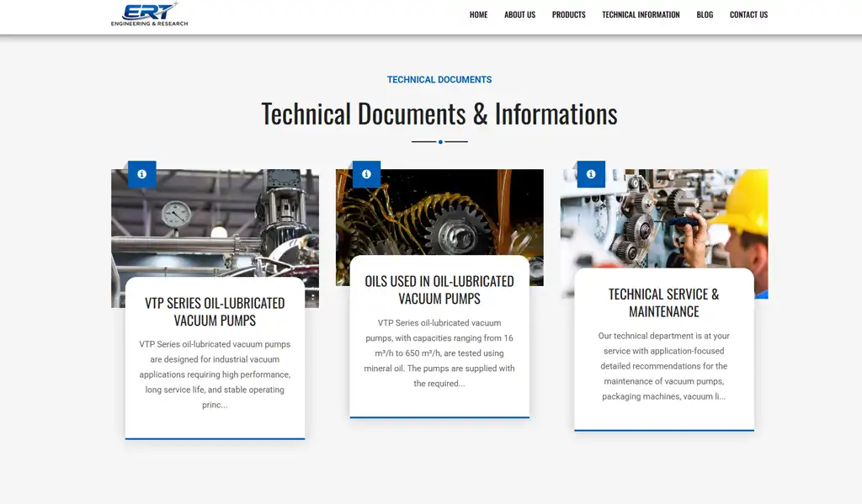The width and height of the screenshot is (862, 504).
Task: Click info icon on VTP Series card
Action: click(x=141, y=174)
